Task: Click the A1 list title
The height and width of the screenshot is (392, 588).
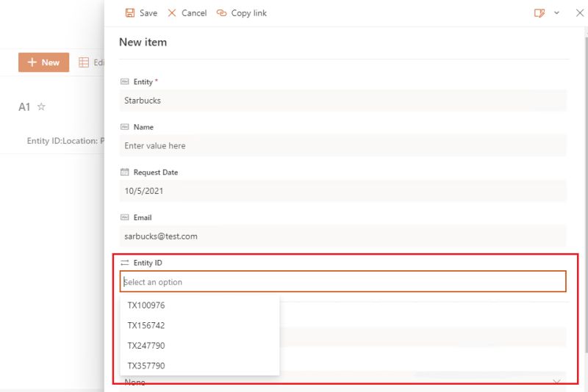Action: [24, 107]
